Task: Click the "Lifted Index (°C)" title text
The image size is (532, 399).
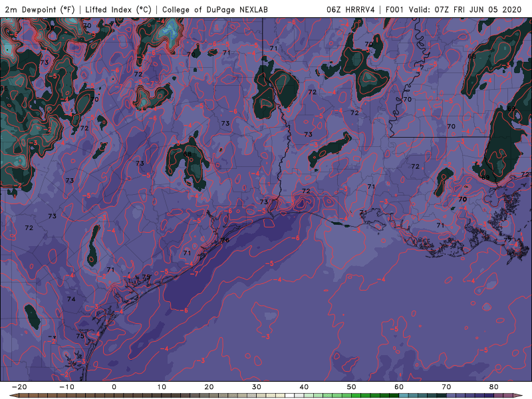Action: (118, 10)
